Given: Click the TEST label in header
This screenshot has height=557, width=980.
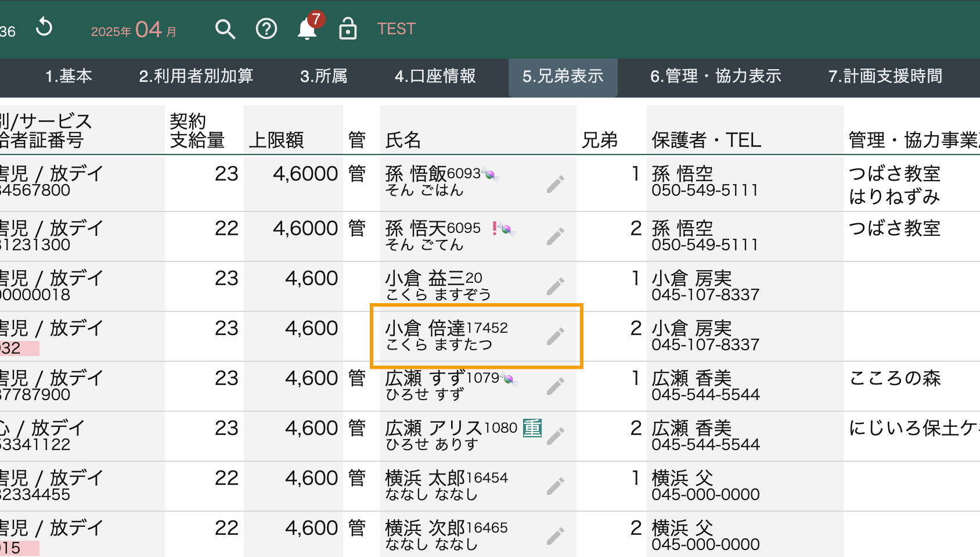Looking at the screenshot, I should tap(396, 29).
